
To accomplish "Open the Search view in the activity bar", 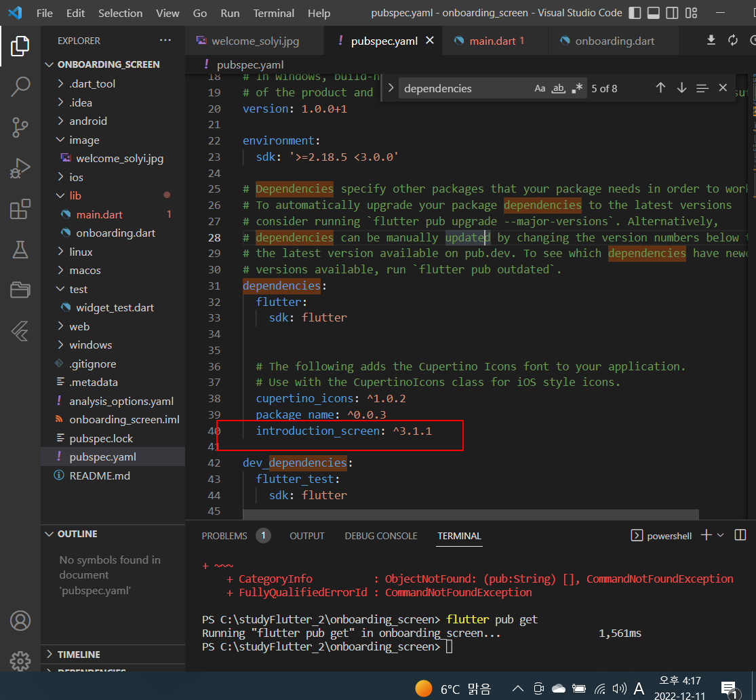I will (20, 87).
